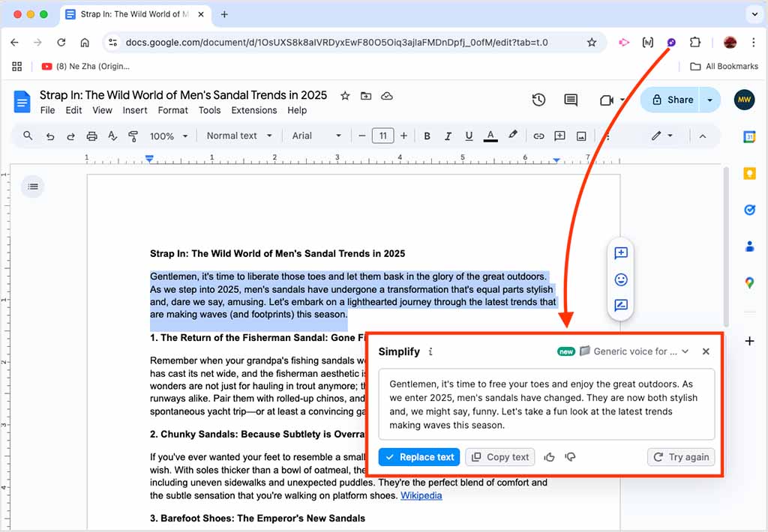Click the search magnifier in toolbar
Image resolution: width=768 pixels, height=532 pixels.
28,136
